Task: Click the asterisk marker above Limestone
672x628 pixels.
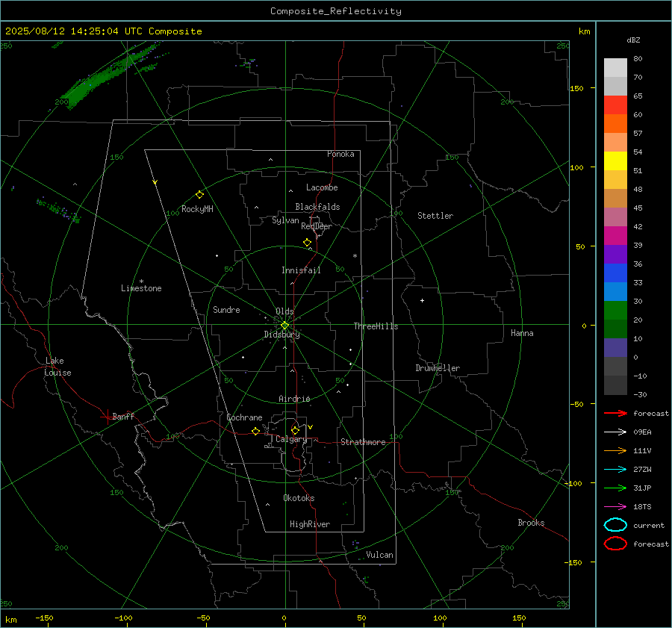Action: pyautogui.click(x=141, y=282)
